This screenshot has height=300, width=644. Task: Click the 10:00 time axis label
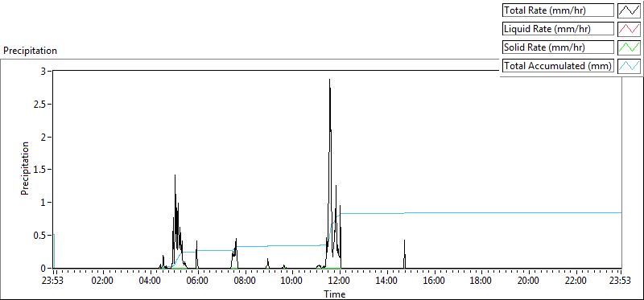pos(292,282)
